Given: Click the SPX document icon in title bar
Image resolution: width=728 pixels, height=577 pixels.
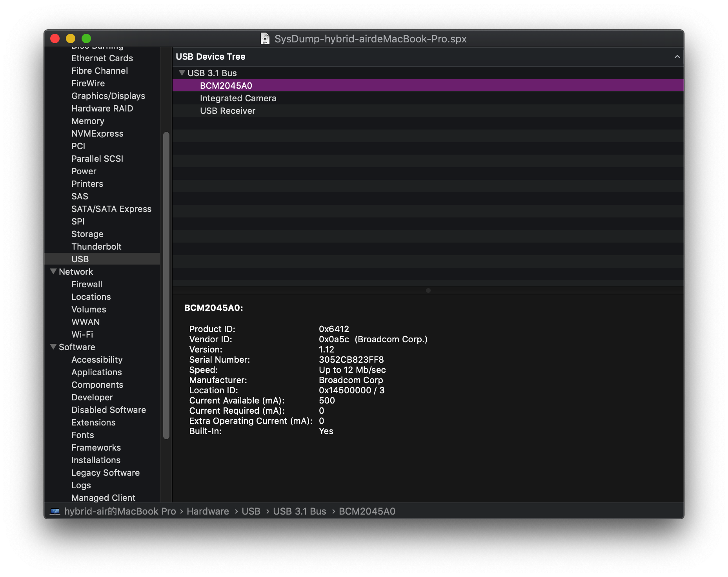Looking at the screenshot, I should pyautogui.click(x=265, y=38).
